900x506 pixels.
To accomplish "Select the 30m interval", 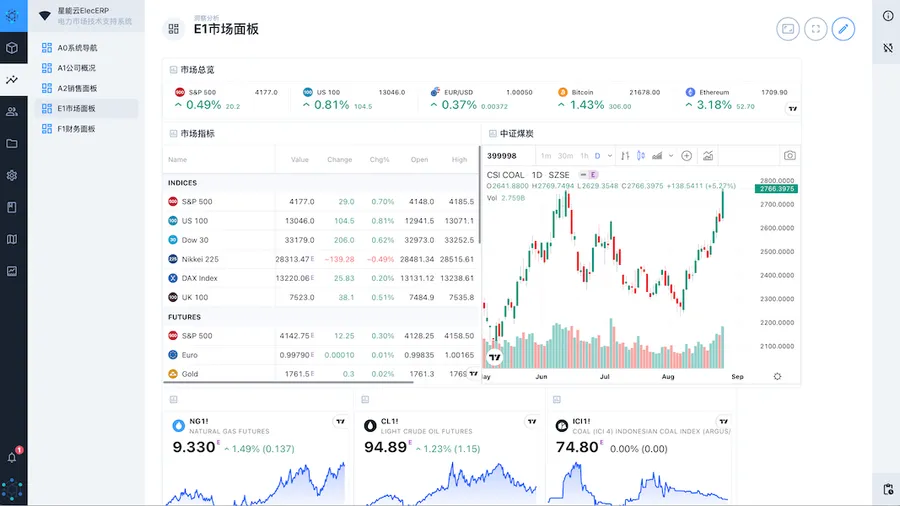I will point(565,156).
